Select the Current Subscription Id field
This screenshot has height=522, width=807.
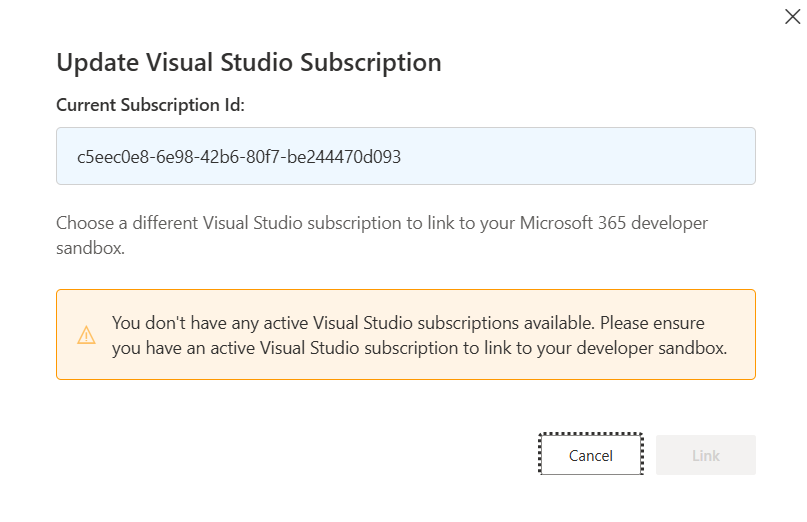point(406,156)
